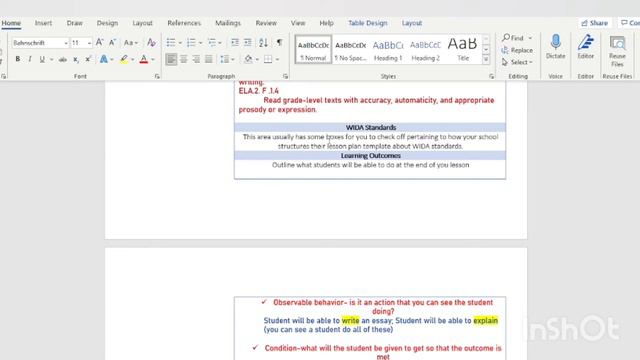
Task: Toggle Bold formatting
Action: [x=18, y=59]
